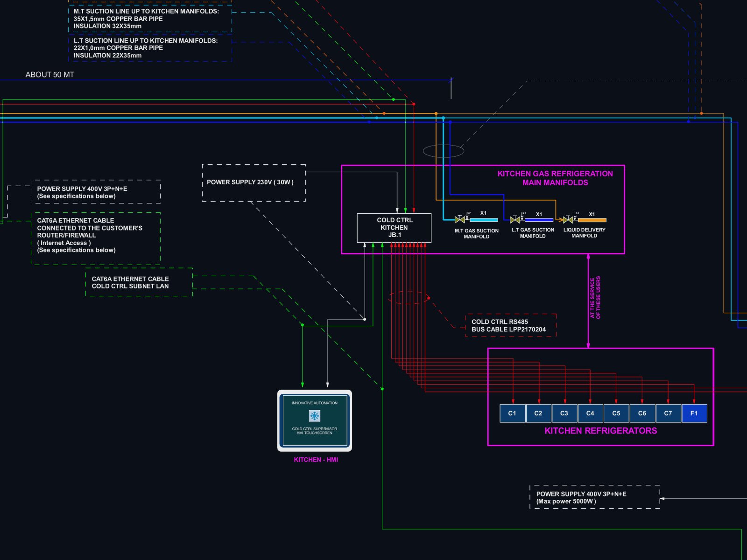This screenshot has height=560, width=747.
Task: Select the C2 refrigerator block
Action: (538, 413)
